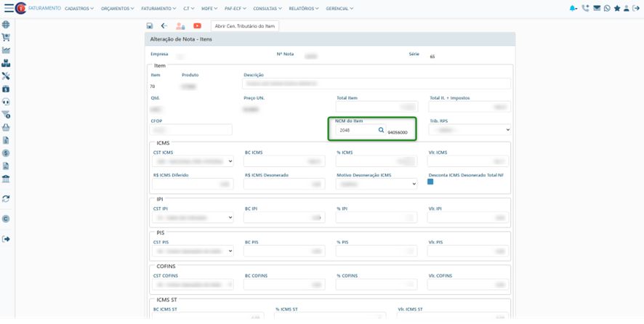
Task: Click the globe icon in sidebar
Action: [x=6, y=24]
